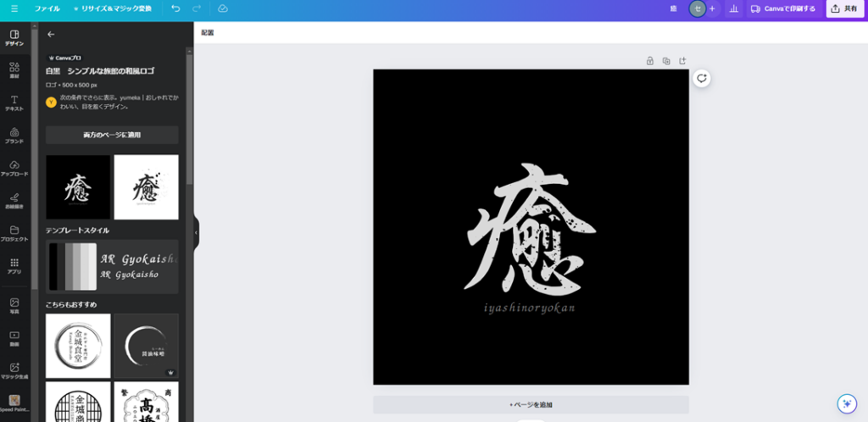
Task: Open the ファイル menu
Action: (47, 8)
